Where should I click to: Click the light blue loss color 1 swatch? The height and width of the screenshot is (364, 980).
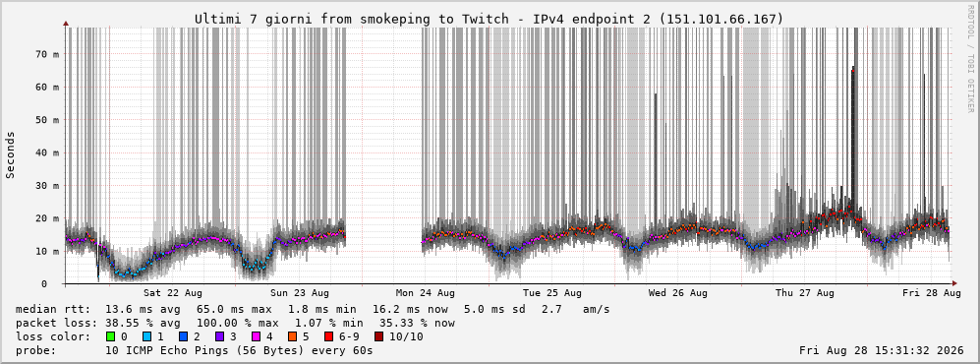pyautogui.click(x=147, y=336)
